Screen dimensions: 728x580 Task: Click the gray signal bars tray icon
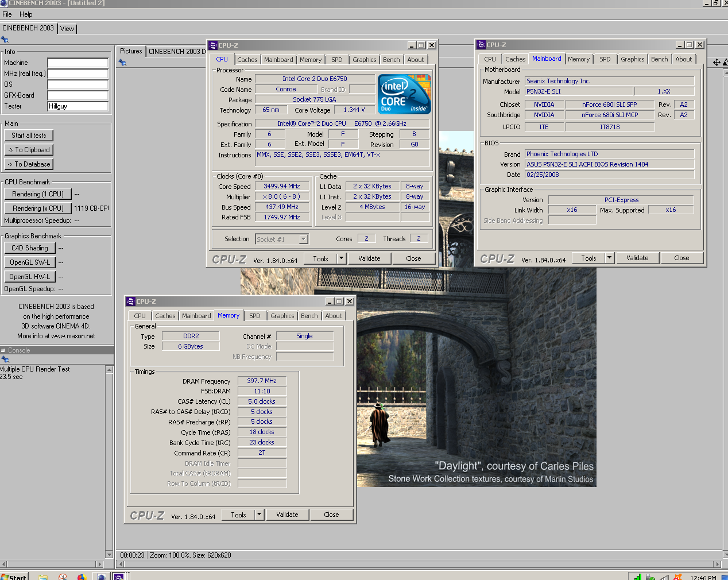(x=664, y=577)
